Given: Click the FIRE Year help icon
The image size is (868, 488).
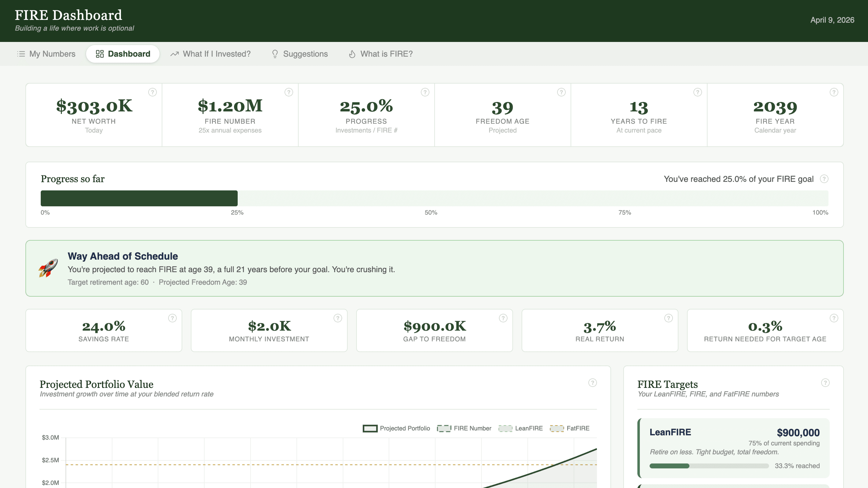Looking at the screenshot, I should tap(834, 92).
